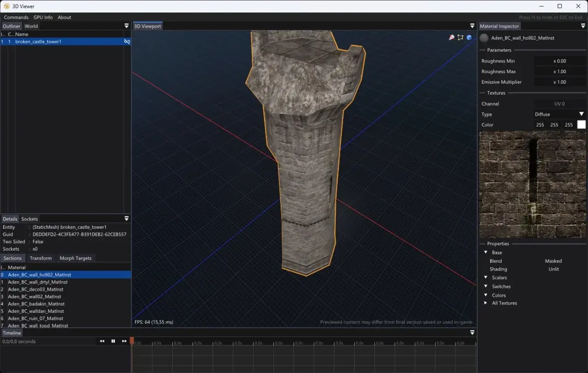588x373 pixels.
Task: Switch to the Sockets tab
Action: pyautogui.click(x=29, y=219)
